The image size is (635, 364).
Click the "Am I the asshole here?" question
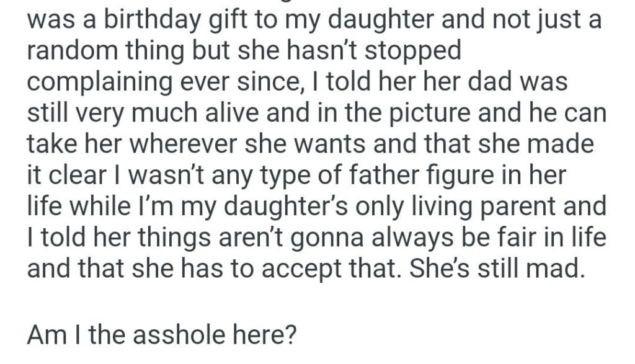[x=162, y=336]
